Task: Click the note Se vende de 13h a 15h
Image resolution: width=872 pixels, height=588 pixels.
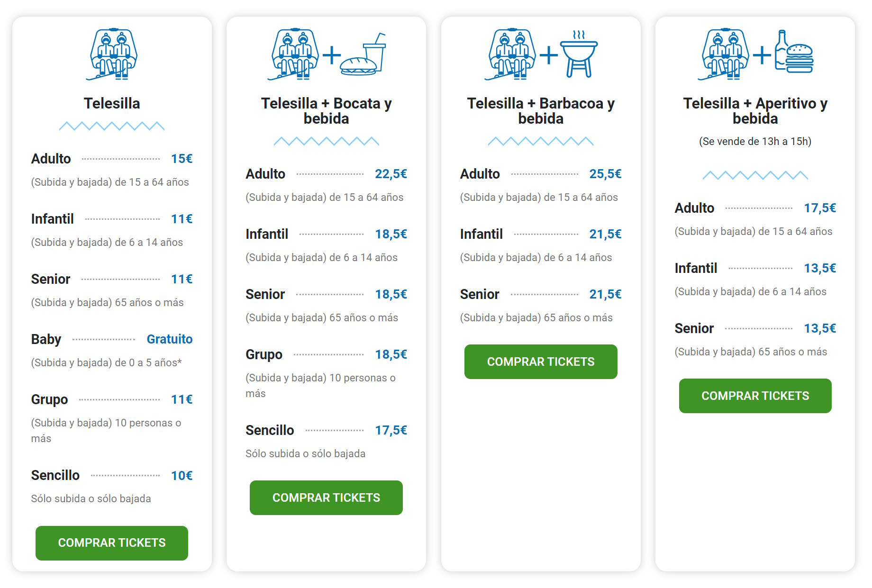Action: pyautogui.click(x=755, y=141)
